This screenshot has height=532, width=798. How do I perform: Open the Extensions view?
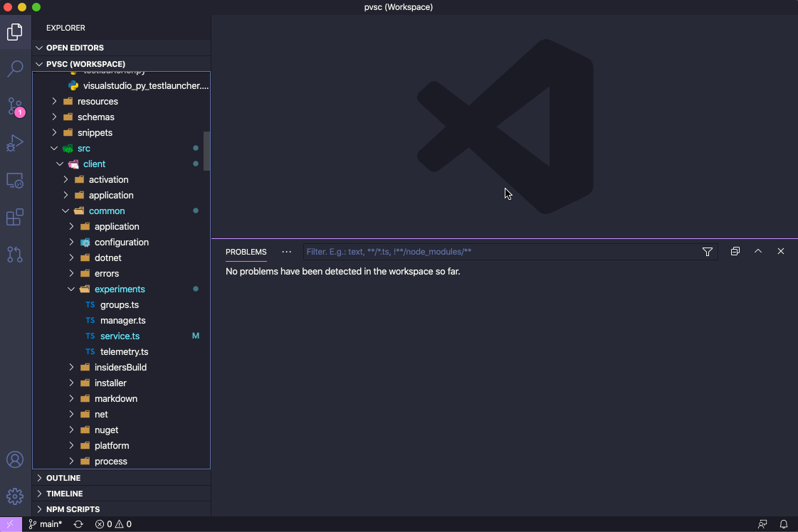pyautogui.click(x=15, y=217)
